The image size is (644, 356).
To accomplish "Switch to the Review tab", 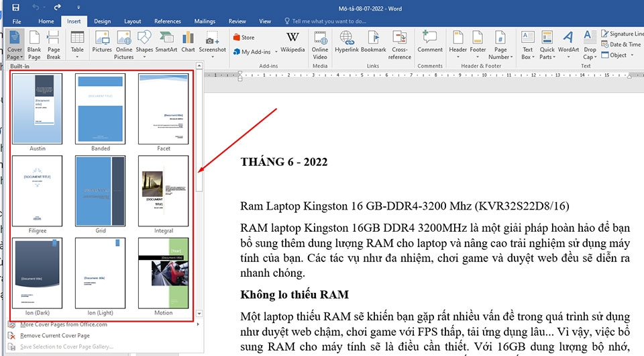I will click(x=237, y=21).
